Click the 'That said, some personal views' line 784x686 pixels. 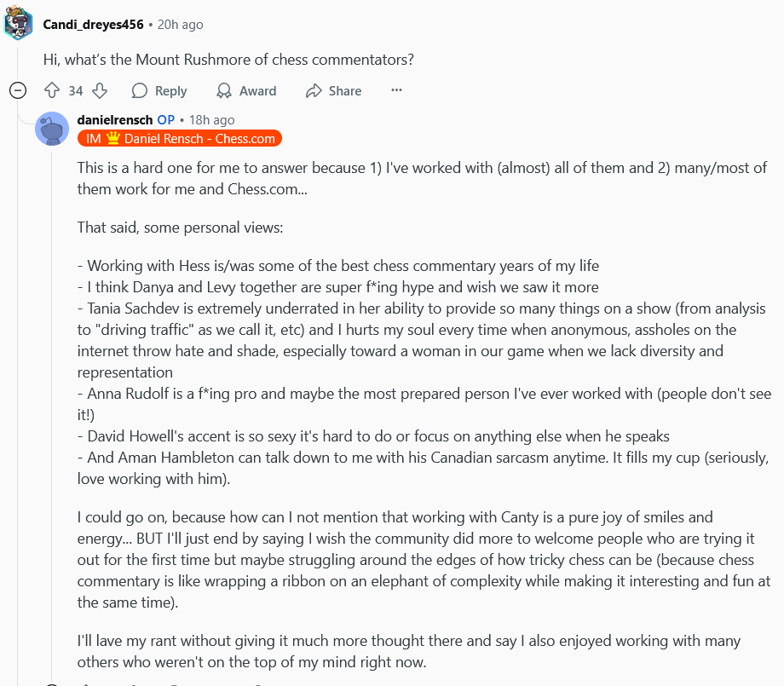[180, 228]
